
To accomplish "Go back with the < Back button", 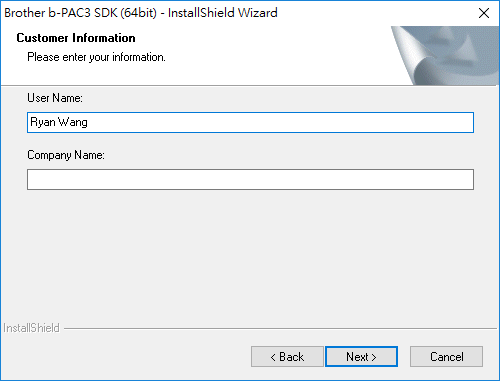I will 287,357.
